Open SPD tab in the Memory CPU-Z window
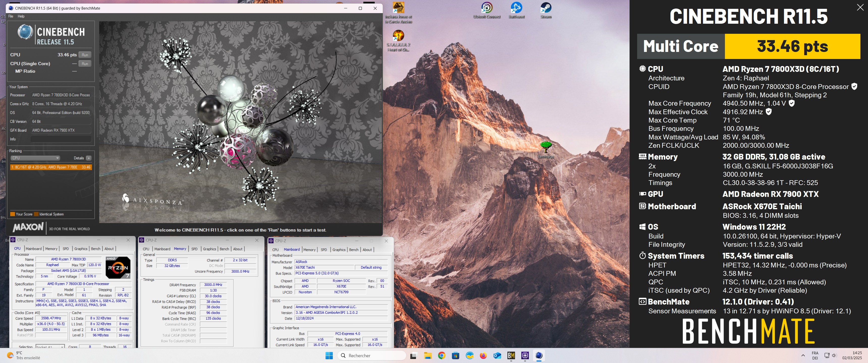 point(195,249)
